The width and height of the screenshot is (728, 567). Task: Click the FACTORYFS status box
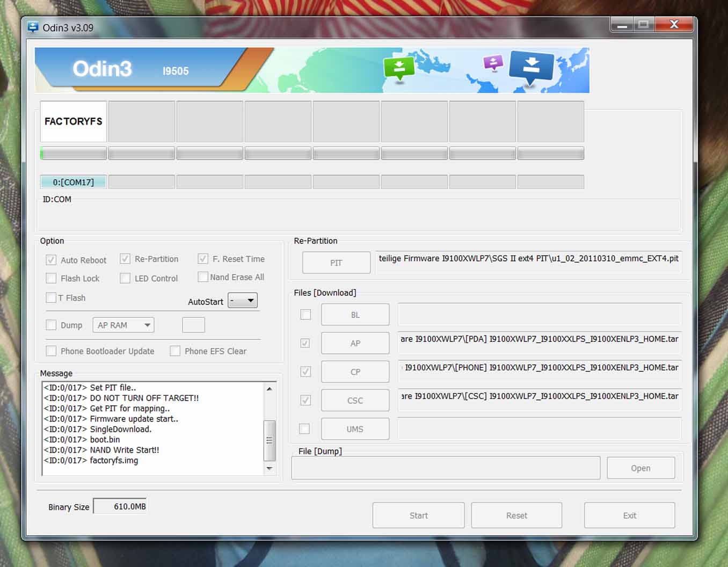[74, 121]
